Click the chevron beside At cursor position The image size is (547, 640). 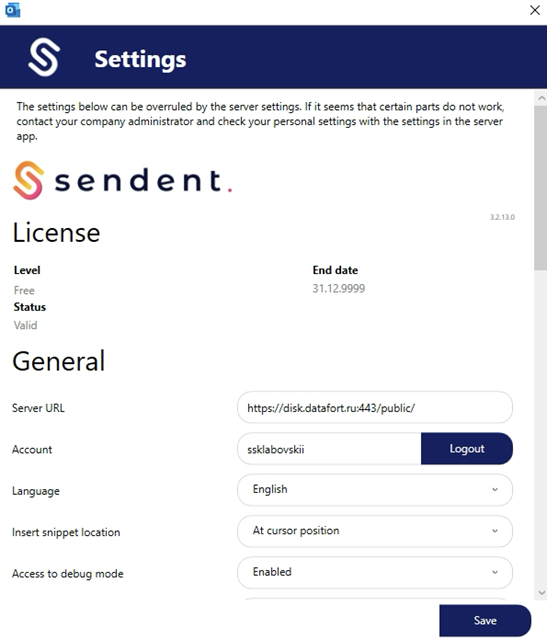pos(495,531)
